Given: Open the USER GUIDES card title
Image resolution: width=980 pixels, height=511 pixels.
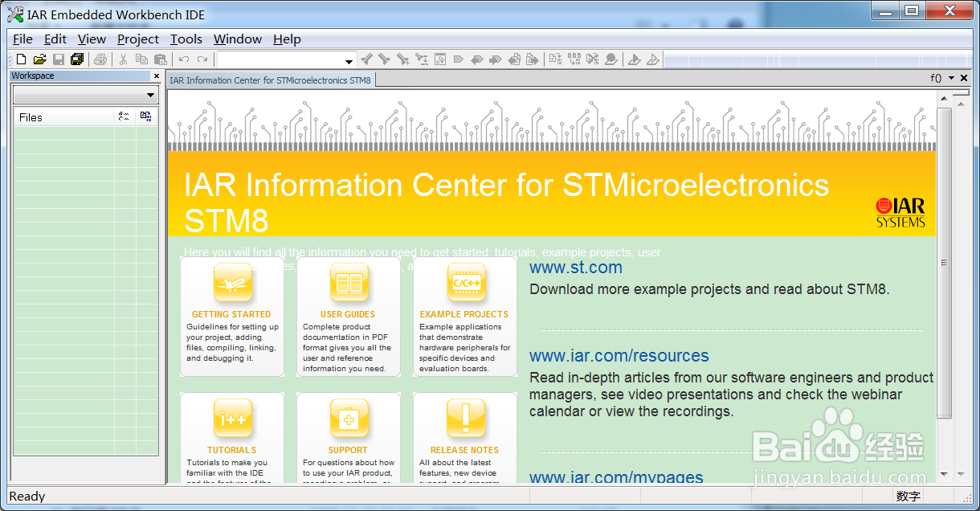Looking at the screenshot, I should (x=348, y=314).
